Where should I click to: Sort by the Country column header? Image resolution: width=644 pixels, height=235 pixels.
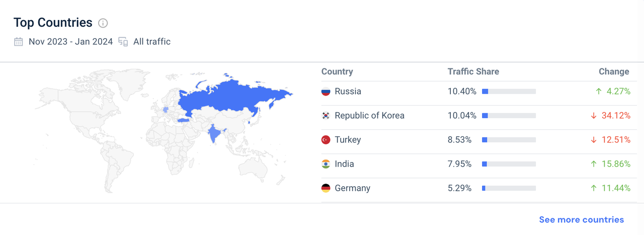(x=337, y=71)
